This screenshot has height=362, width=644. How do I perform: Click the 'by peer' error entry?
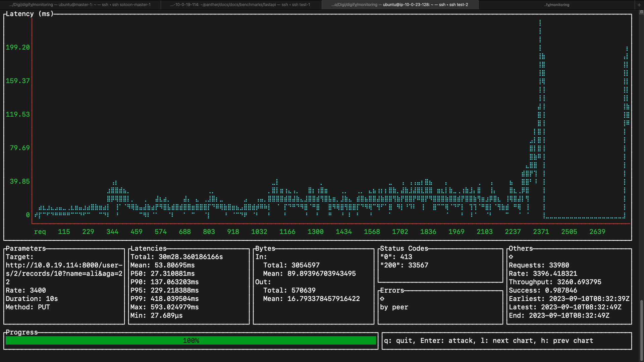coord(394,307)
